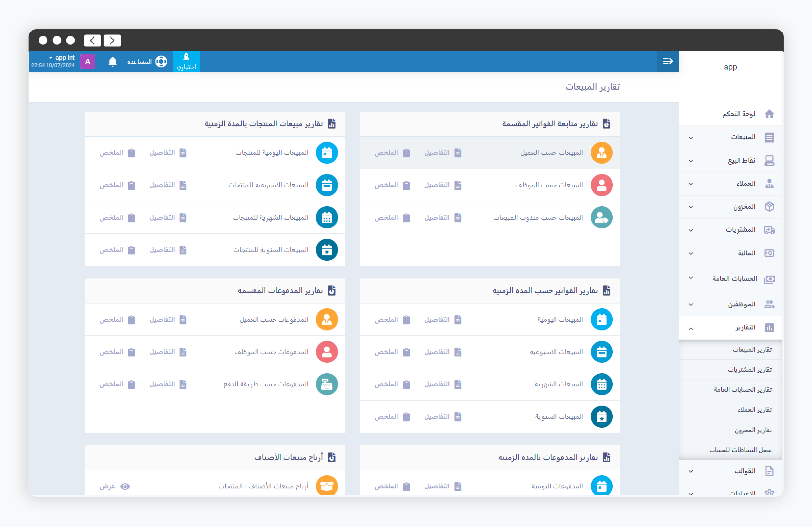Click the eye عرض for أرباح مبيعات الأصناف
This screenshot has height=527, width=812.
pyautogui.click(x=125, y=486)
